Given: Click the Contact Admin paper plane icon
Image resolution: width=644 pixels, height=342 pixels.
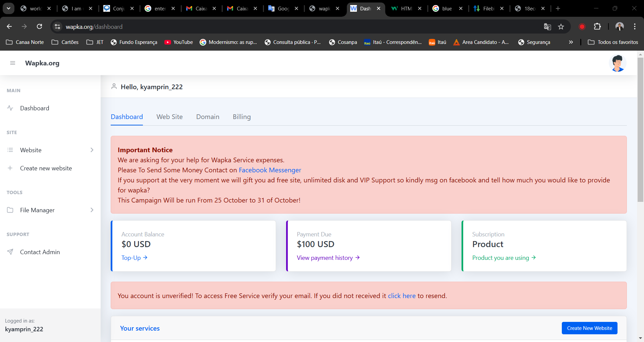Looking at the screenshot, I should click(x=10, y=252).
